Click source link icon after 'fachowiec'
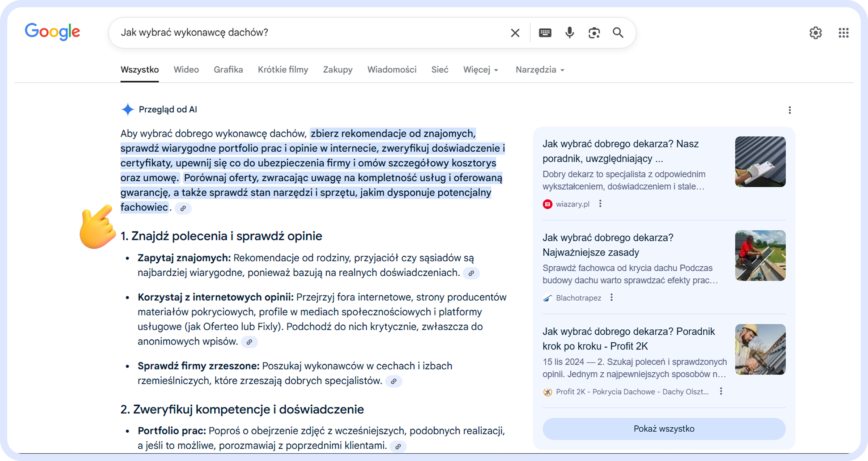 [x=183, y=208]
